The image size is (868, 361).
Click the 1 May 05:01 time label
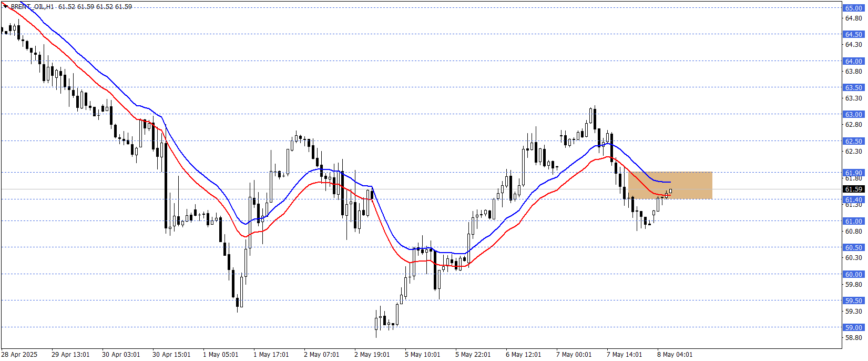[221, 354]
